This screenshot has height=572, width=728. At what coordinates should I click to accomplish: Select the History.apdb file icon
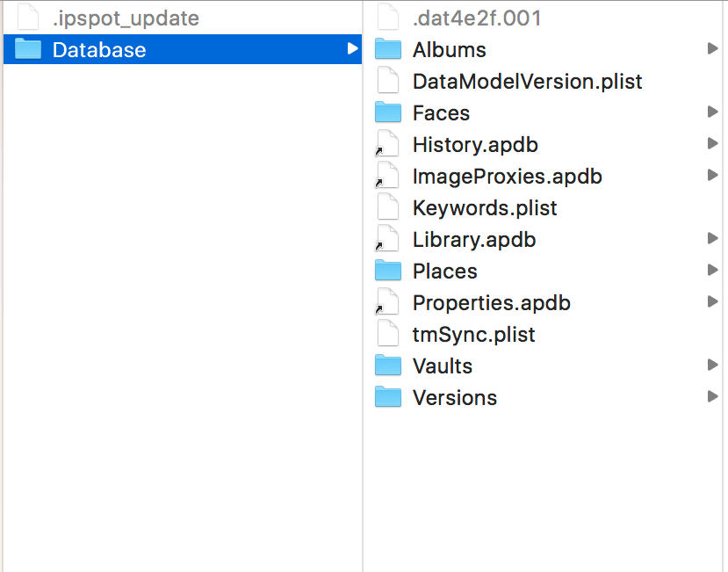pos(387,144)
